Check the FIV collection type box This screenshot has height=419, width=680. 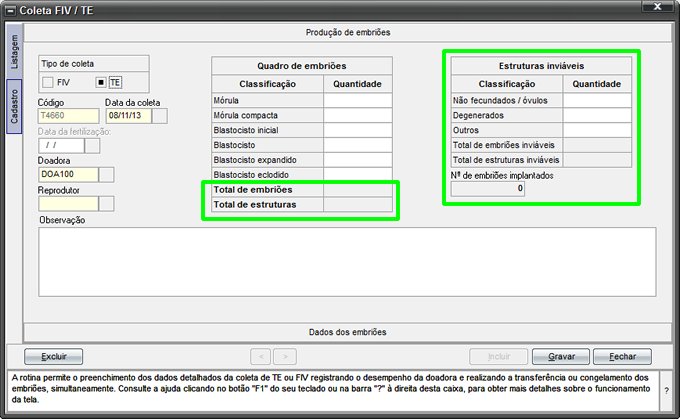tap(48, 82)
